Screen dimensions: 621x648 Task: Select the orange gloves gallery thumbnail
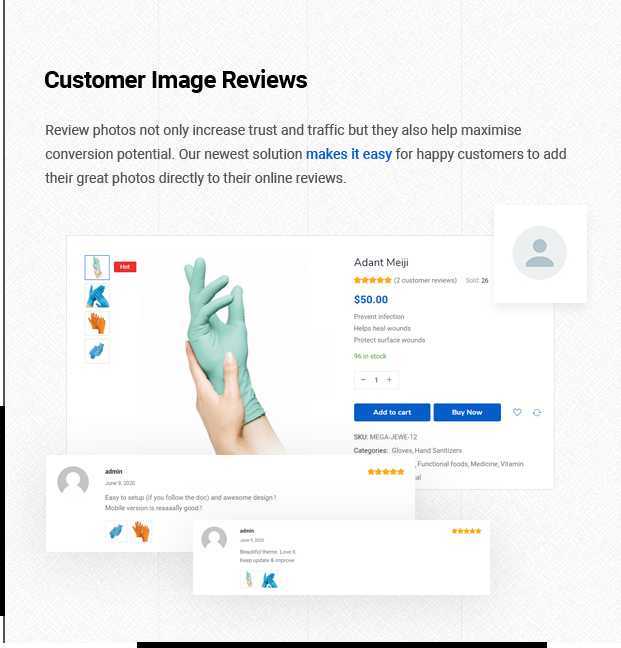(x=97, y=323)
